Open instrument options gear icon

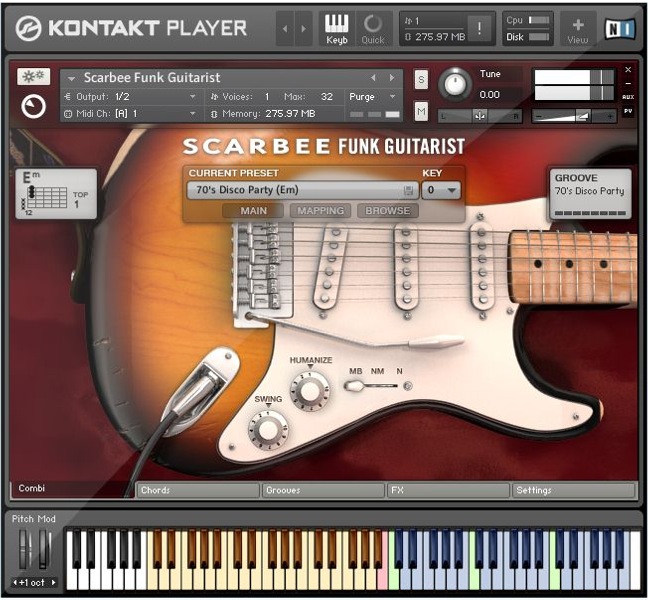(33, 76)
